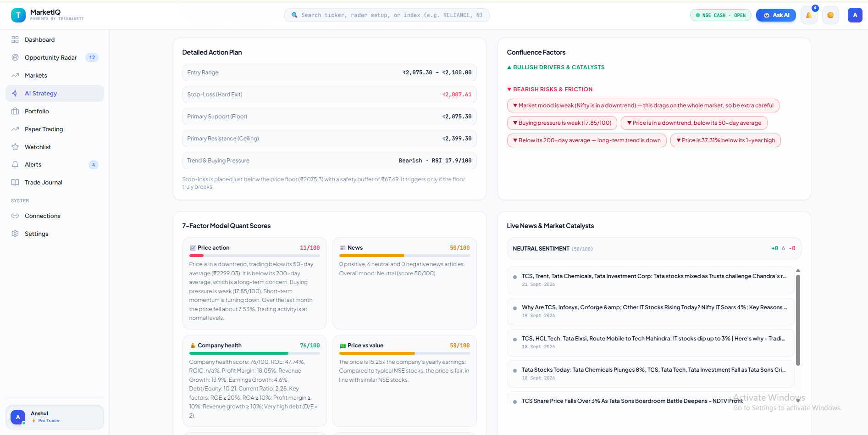The width and height of the screenshot is (868, 435).
Task: Expand Bullish Drivers & Catalysts section
Action: [556, 67]
